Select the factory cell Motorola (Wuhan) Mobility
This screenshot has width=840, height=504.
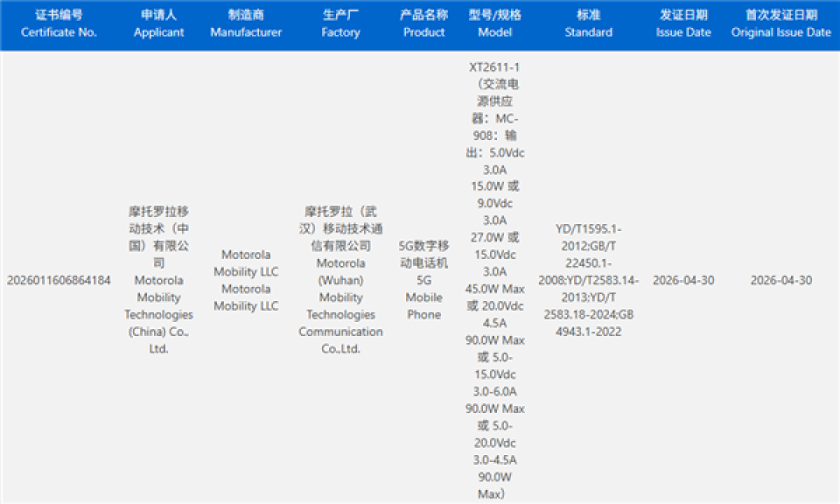pos(341,280)
